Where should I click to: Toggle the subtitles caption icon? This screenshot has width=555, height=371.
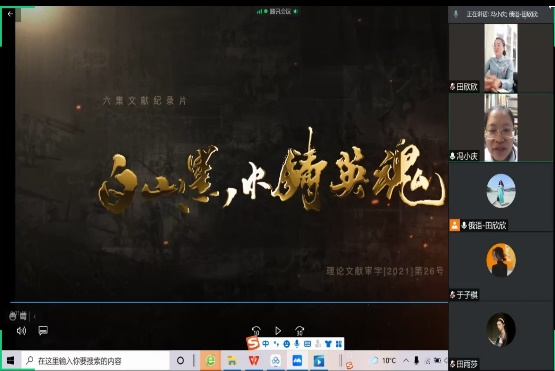pyautogui.click(x=43, y=331)
